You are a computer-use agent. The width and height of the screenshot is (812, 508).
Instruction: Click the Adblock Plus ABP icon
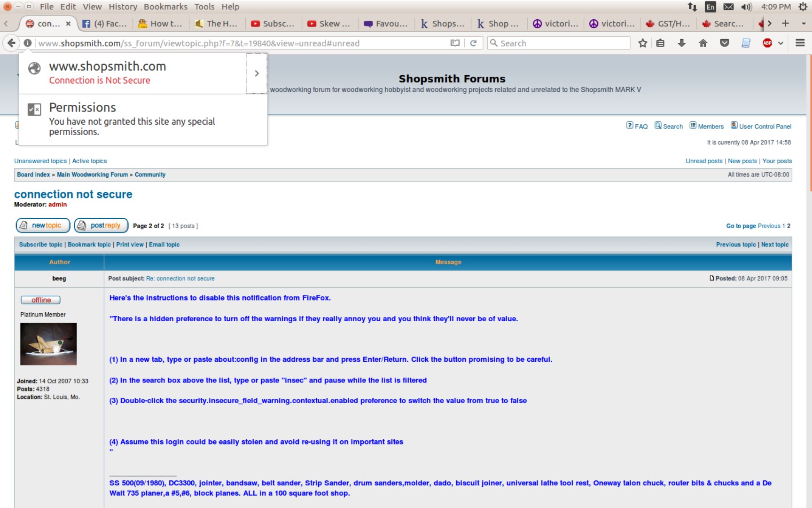click(x=767, y=43)
